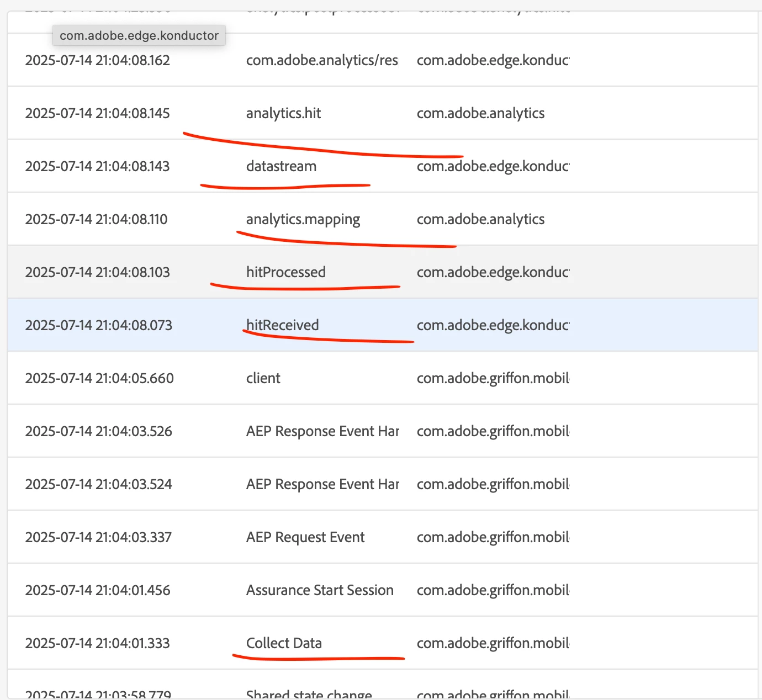Open the datastream event
Viewport: 762px width, 700px height.
click(x=281, y=166)
